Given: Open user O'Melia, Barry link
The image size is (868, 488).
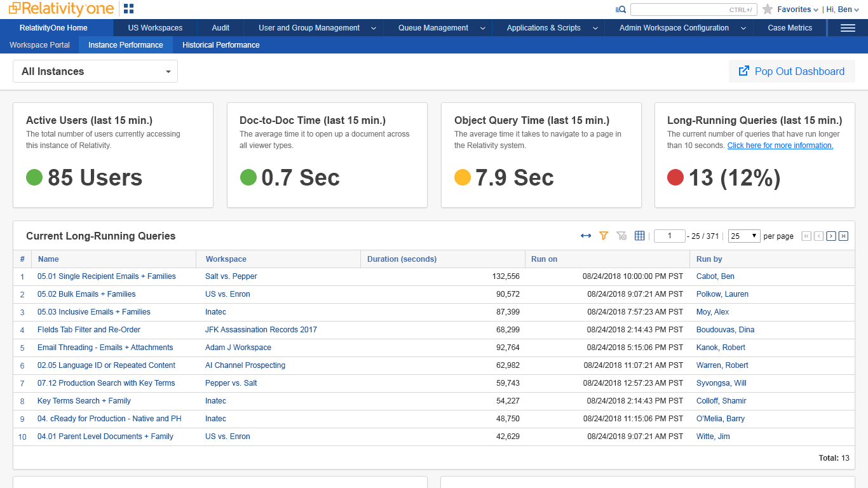Looking at the screenshot, I should point(721,419).
